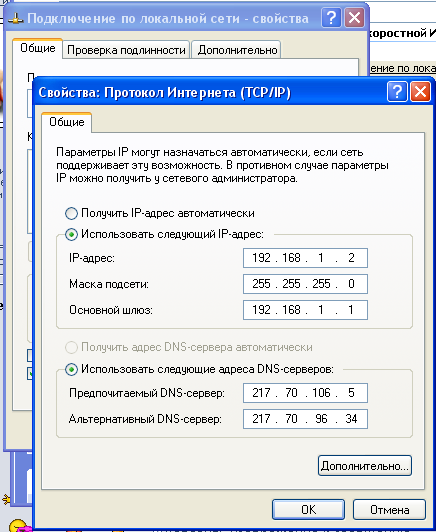437x532 pixels.
Task: Click the network connection icon in title bar
Action: (16, 19)
